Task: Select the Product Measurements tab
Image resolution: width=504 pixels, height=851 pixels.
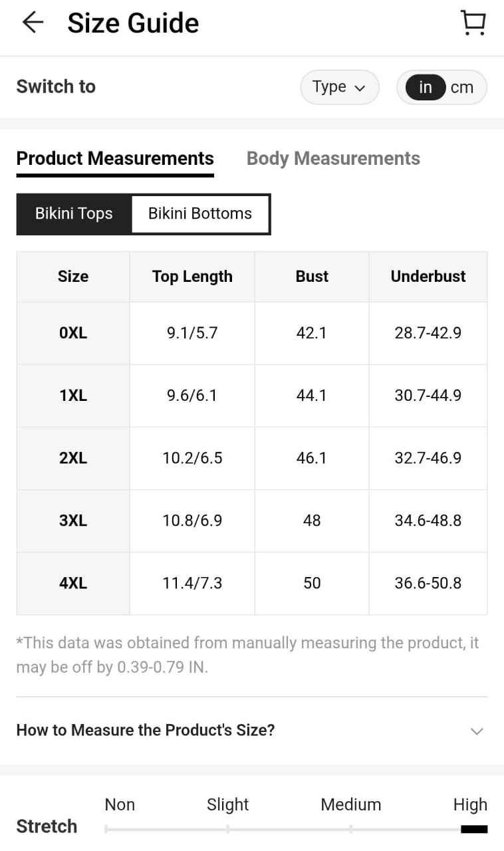Action: click(x=115, y=159)
